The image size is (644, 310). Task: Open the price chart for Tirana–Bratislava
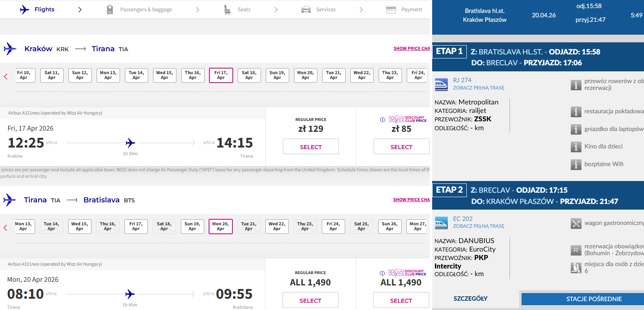click(x=411, y=200)
